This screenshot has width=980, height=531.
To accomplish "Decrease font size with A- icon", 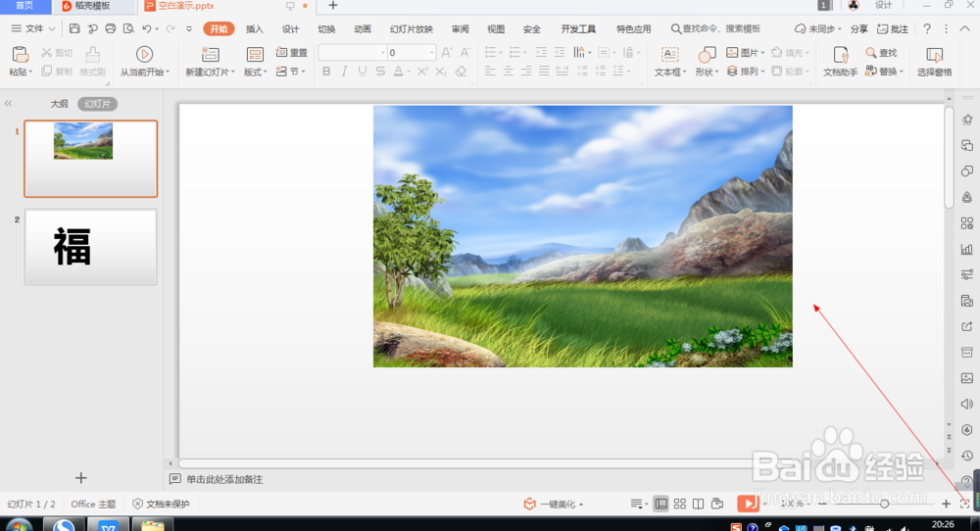I will tap(465, 53).
